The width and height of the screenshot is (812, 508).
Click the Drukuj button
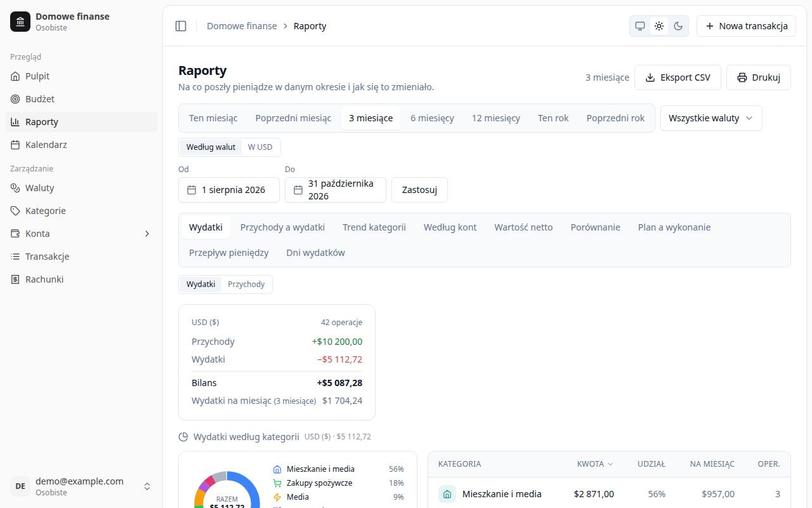759,77
